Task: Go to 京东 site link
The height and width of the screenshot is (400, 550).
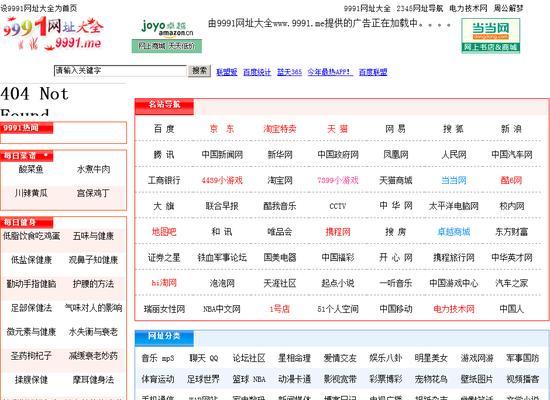Action: [222, 129]
